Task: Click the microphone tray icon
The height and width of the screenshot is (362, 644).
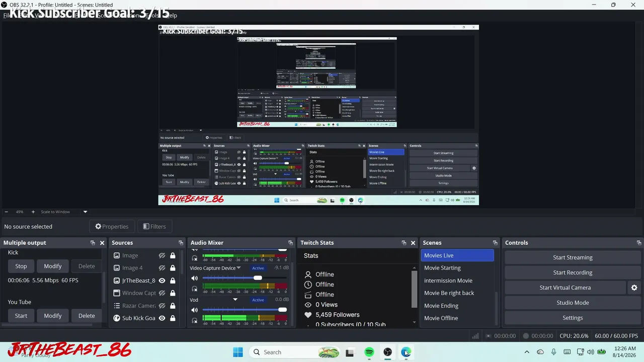Action: [x=553, y=352]
